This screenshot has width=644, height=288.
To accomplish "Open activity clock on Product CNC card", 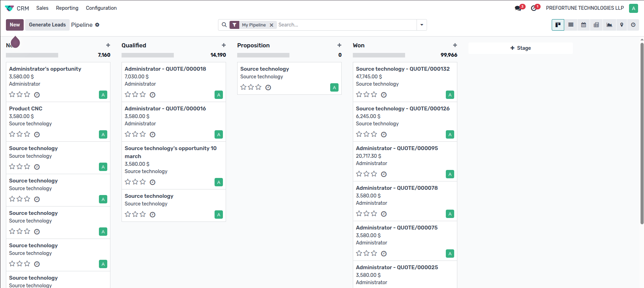I will (37, 134).
